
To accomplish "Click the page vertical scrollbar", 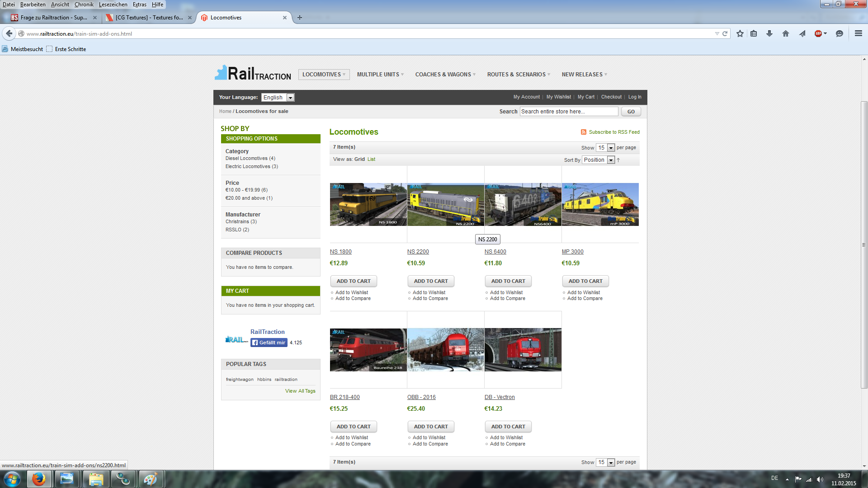I will pyautogui.click(x=864, y=244).
